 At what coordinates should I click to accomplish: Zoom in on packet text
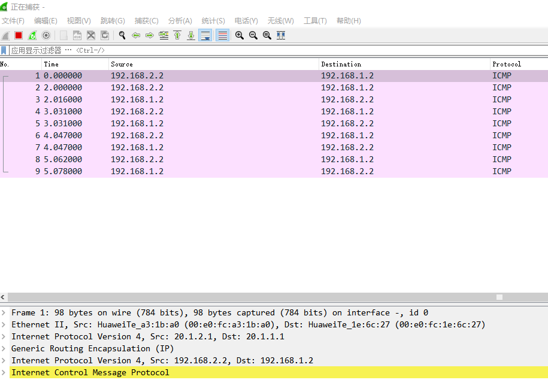tap(240, 35)
